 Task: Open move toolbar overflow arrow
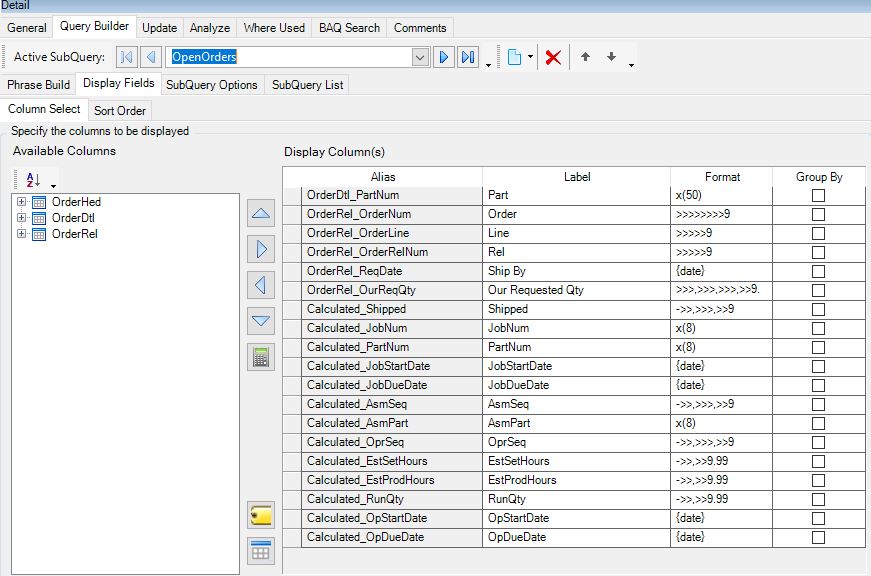tap(631, 65)
